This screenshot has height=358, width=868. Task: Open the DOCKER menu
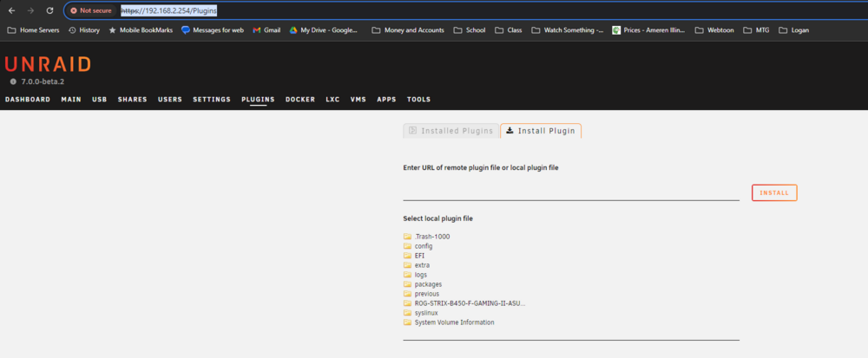[x=300, y=100]
